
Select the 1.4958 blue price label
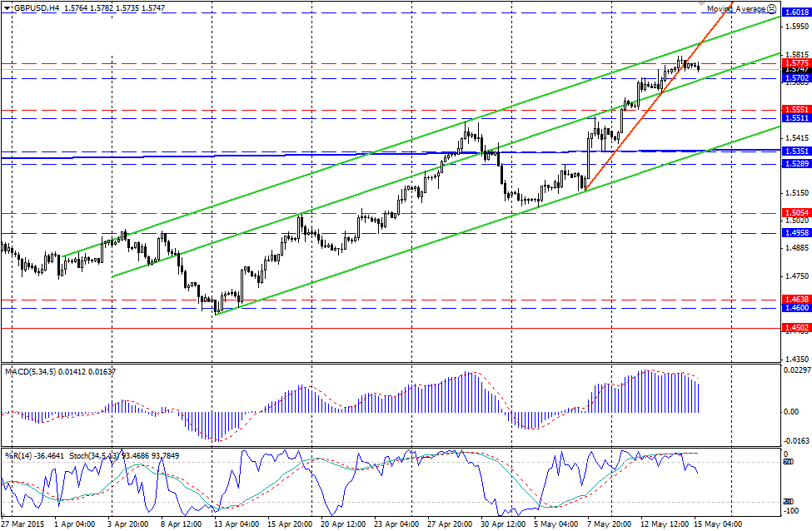pyautogui.click(x=797, y=233)
